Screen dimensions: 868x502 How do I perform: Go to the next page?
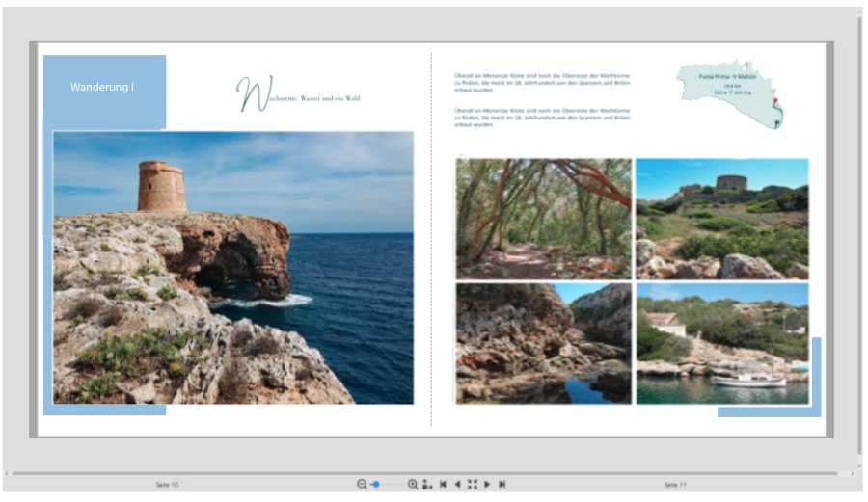[487, 485]
